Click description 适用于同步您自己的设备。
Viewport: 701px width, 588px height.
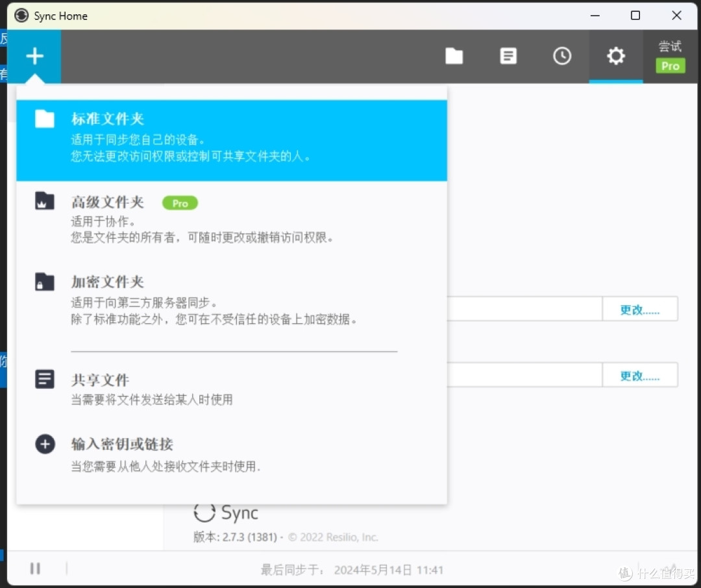(x=138, y=140)
